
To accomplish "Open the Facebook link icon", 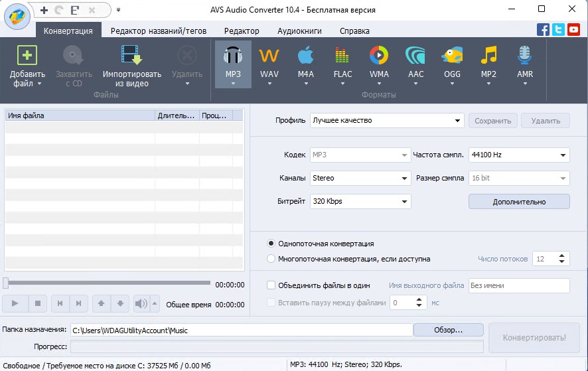I will click(543, 29).
